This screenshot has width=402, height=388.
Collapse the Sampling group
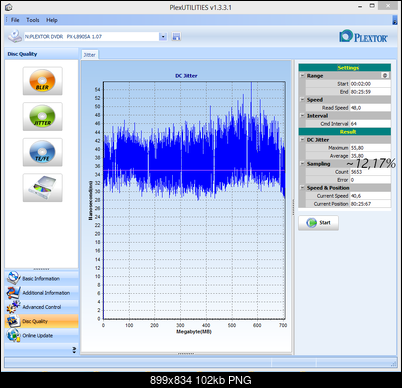[302, 164]
